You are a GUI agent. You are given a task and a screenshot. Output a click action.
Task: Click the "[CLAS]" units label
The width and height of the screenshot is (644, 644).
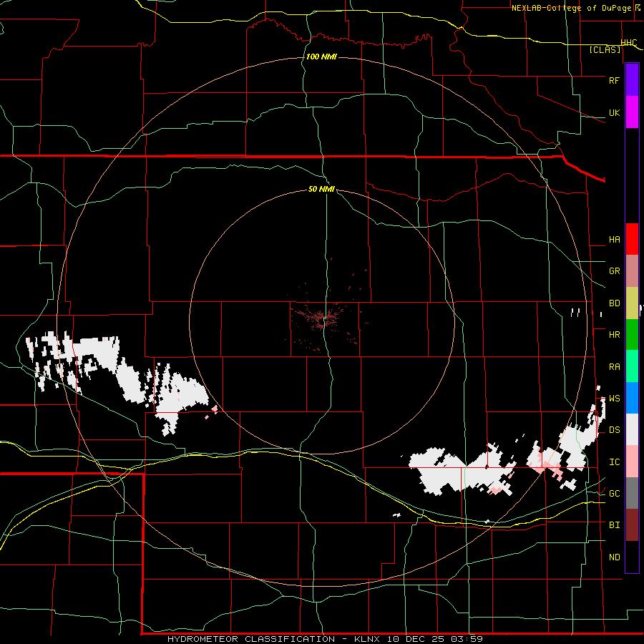[x=605, y=49]
